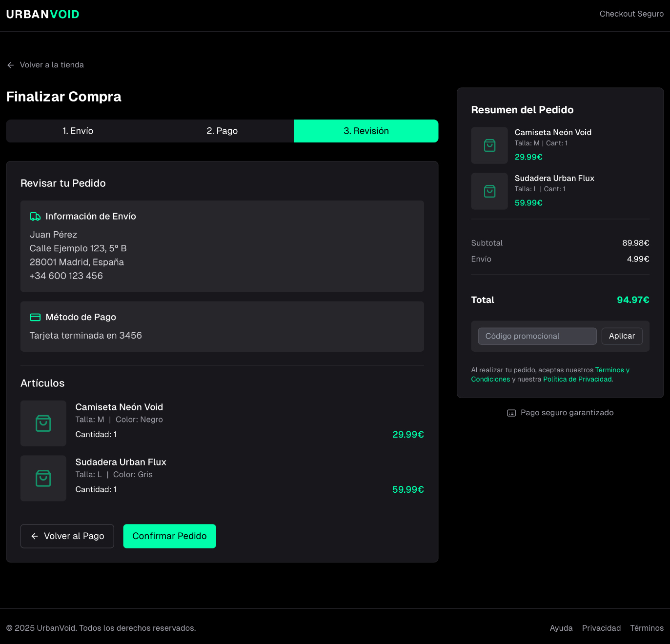Focus the Código promocional input field
The image size is (670, 644).
[537, 336]
